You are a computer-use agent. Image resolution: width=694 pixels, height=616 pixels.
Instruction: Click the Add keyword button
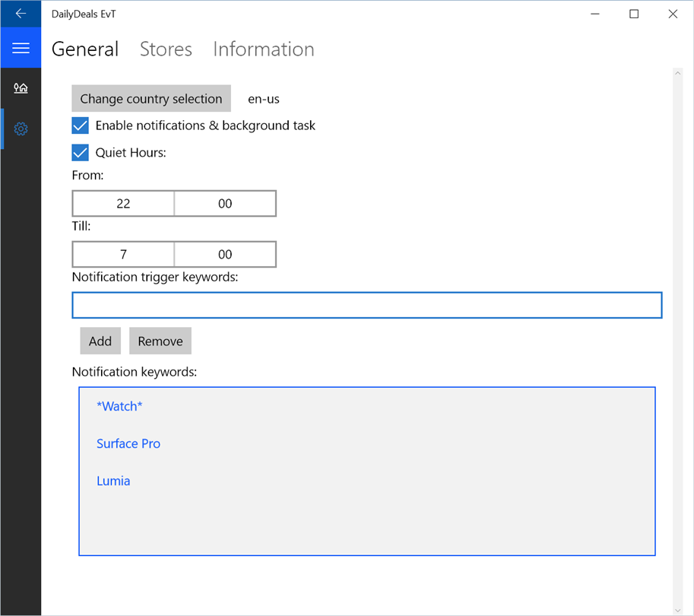pos(100,341)
